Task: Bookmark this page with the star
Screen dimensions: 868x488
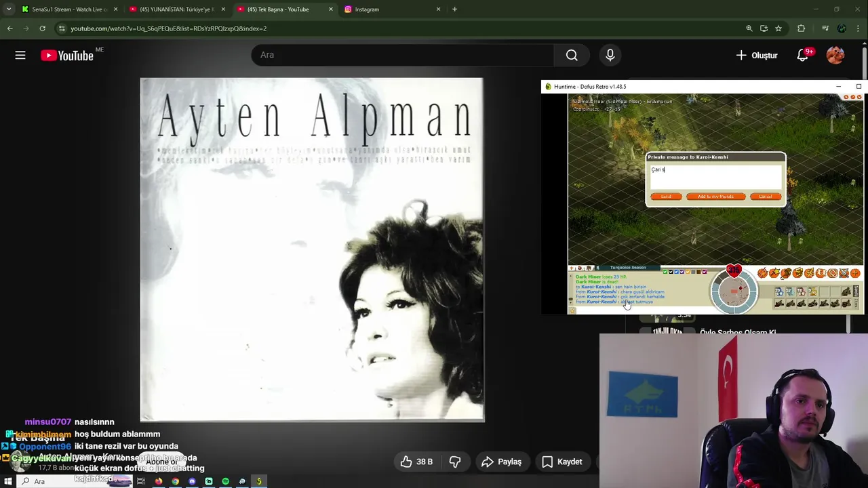Action: (778, 28)
